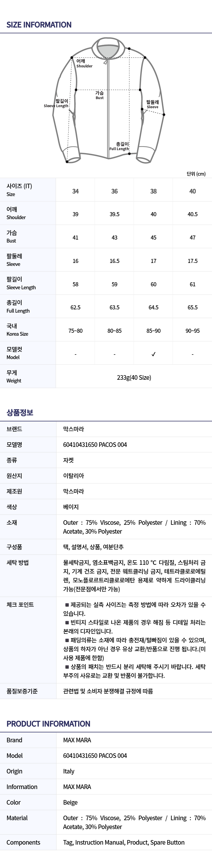Click the 총길이 Full Length diagram label
Image resolution: width=212 pixels, height=868 pixels.
coord(119,146)
